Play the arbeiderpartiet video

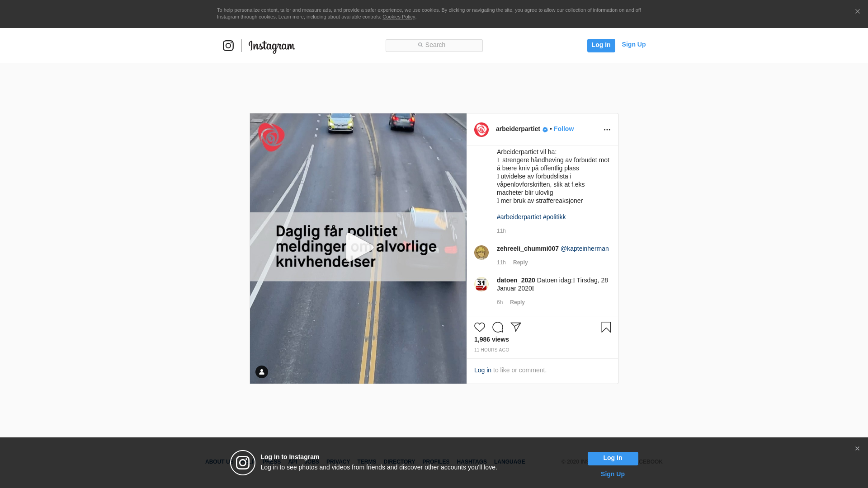[360, 247]
